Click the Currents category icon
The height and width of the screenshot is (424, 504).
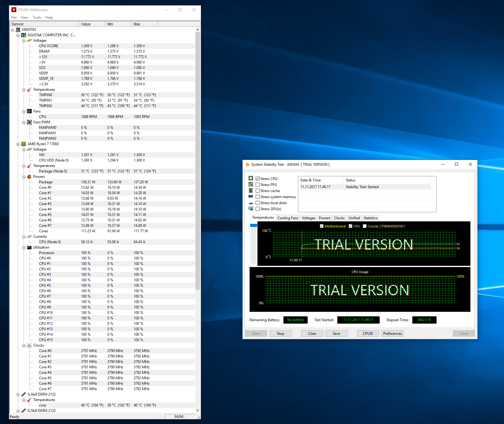[29, 236]
